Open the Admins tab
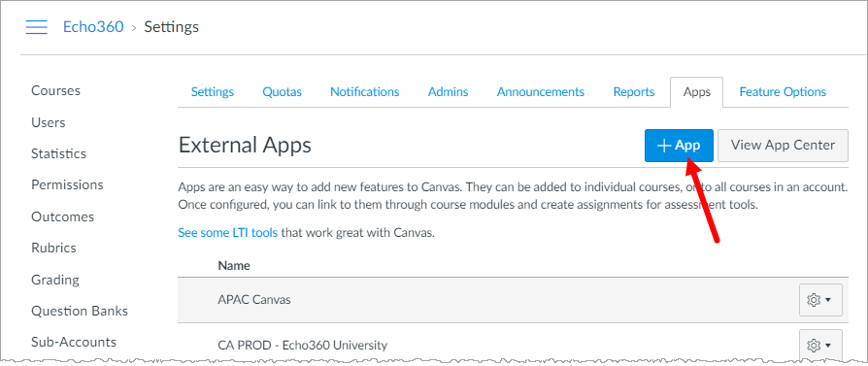Viewport: 868px width, 366px height. [448, 92]
